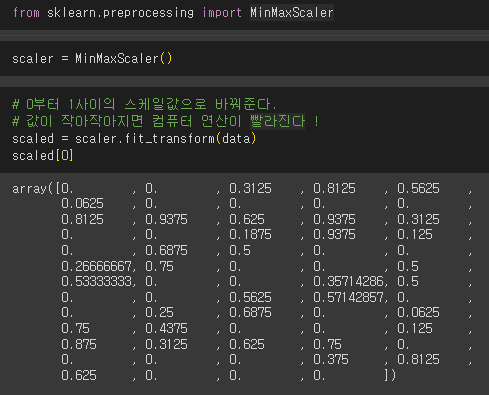Click the scaler.fit_transform(data) line
The width and height of the screenshot is (489, 395).
(x=134, y=138)
